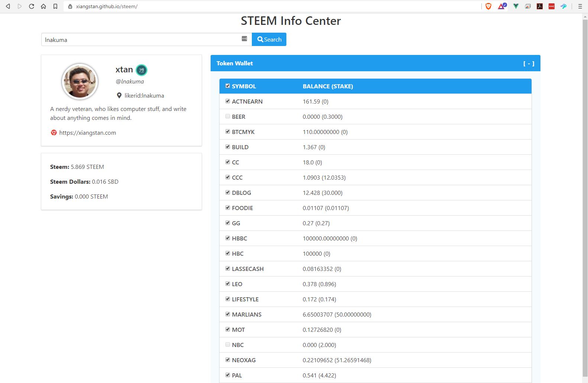The image size is (588, 383).
Task: Collapse the Token Wallet panel
Action: click(x=529, y=63)
